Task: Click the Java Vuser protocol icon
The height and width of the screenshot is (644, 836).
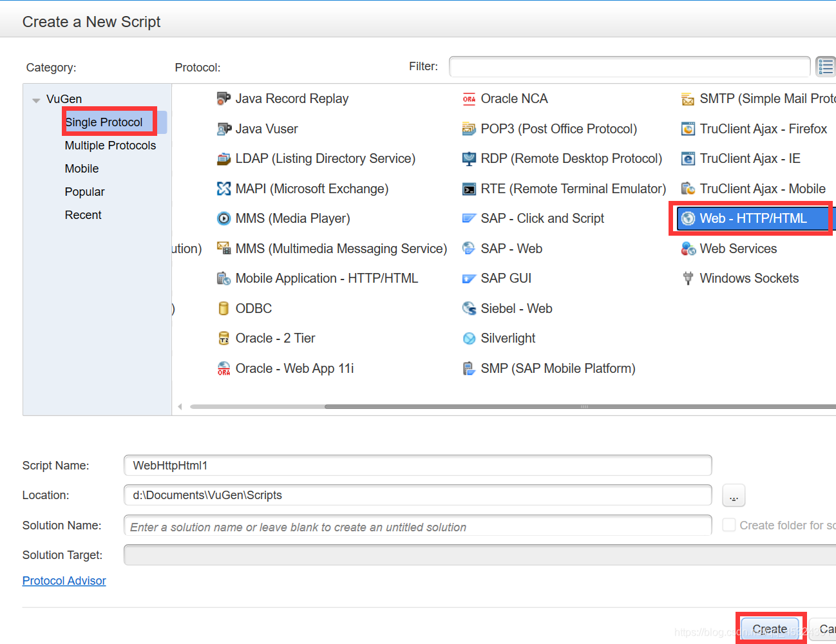Action: [223, 129]
